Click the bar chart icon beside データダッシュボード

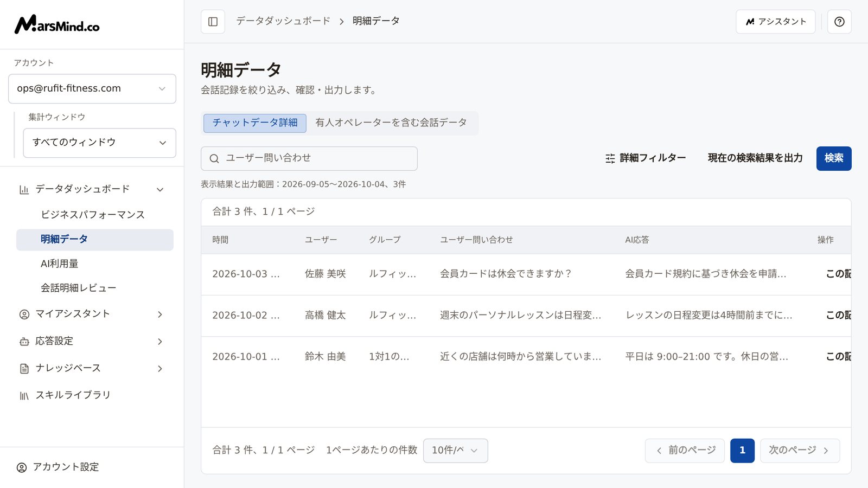click(x=24, y=189)
